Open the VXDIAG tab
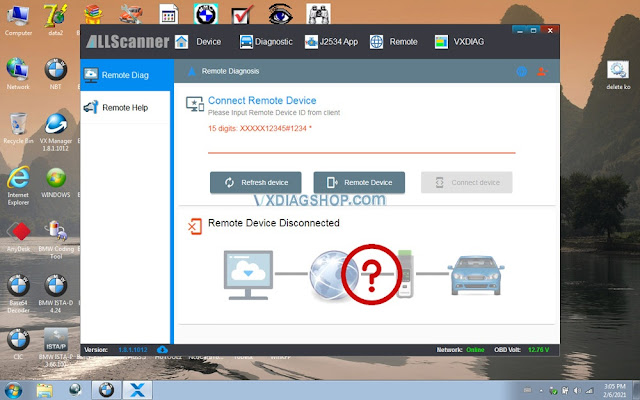 (459, 42)
